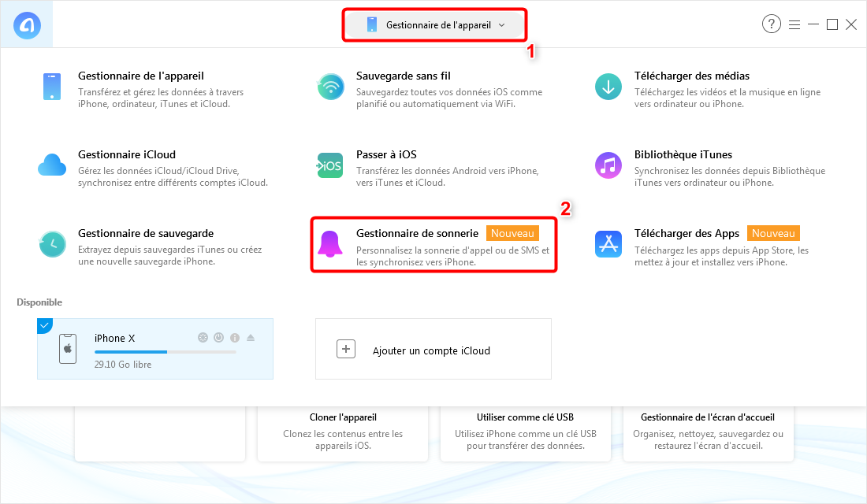Click the phone icon in the top dropdown
The width and height of the screenshot is (867, 504).
click(x=371, y=25)
